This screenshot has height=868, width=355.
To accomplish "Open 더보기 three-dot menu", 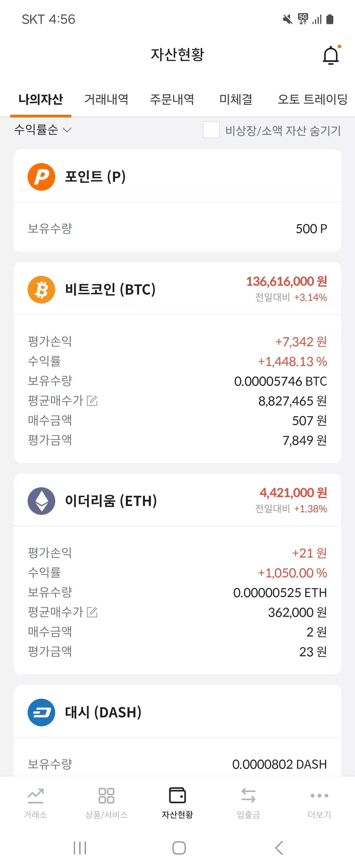I will (x=319, y=803).
